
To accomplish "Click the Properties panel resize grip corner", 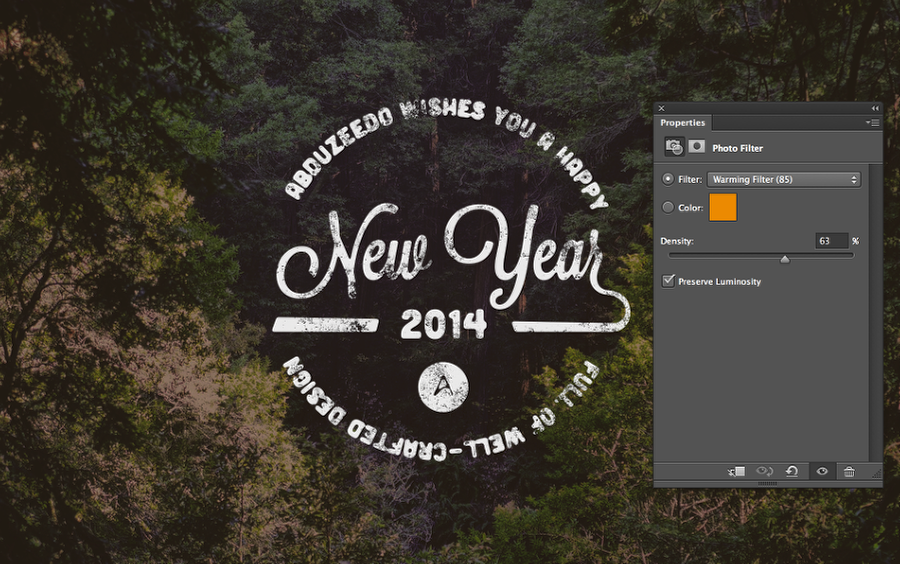I will 876,473.
